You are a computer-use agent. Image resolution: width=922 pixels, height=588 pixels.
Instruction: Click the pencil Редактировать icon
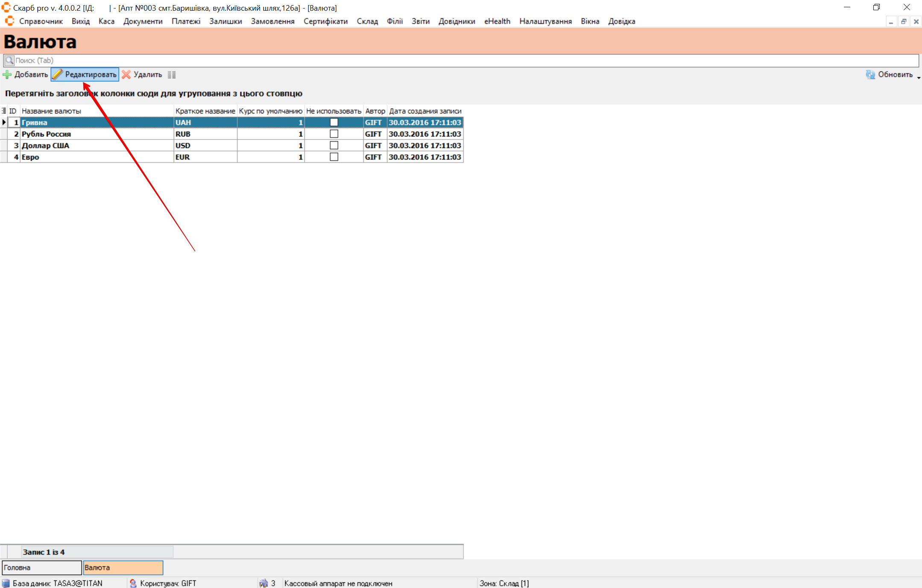tap(58, 75)
